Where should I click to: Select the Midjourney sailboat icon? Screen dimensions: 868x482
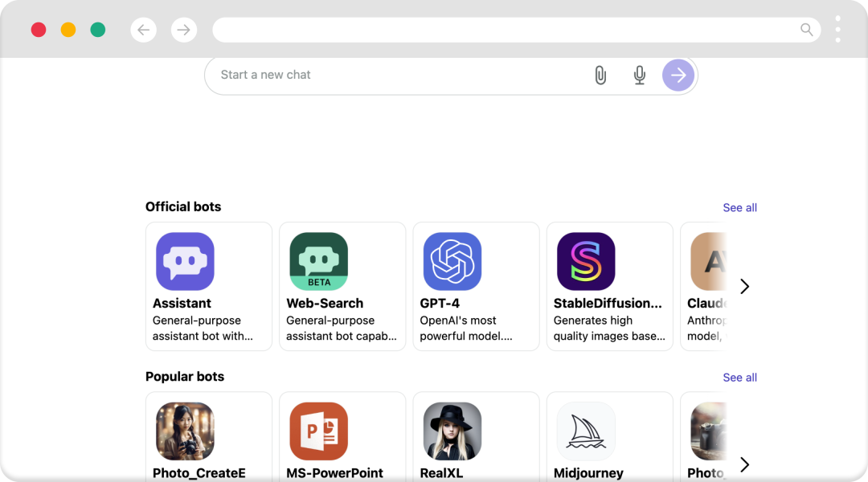point(586,431)
